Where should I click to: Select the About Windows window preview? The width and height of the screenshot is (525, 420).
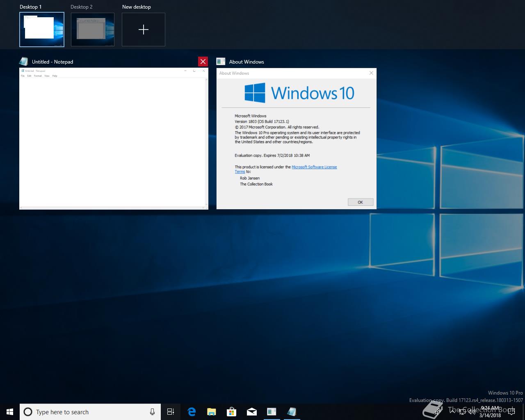[296, 139]
